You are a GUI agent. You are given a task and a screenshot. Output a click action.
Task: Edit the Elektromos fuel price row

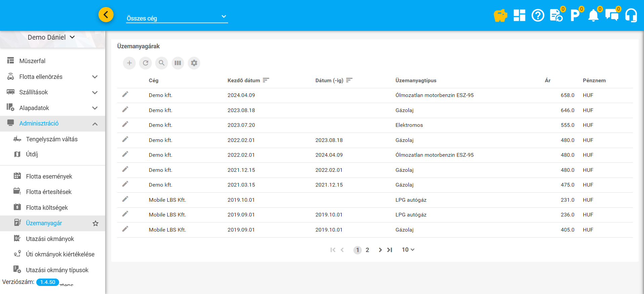pyautogui.click(x=125, y=125)
